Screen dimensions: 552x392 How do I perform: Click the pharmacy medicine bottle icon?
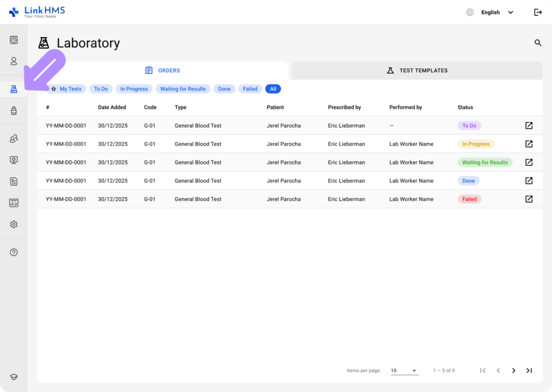click(x=13, y=111)
